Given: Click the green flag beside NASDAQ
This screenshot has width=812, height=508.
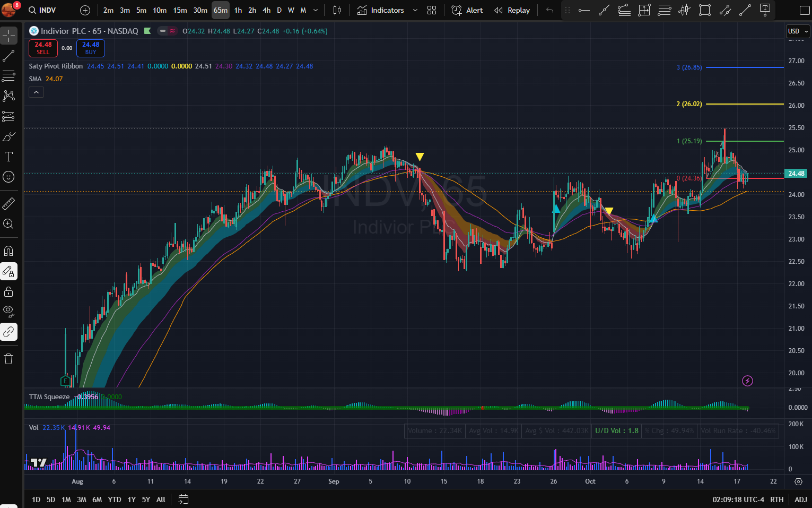Looking at the screenshot, I should click(147, 31).
